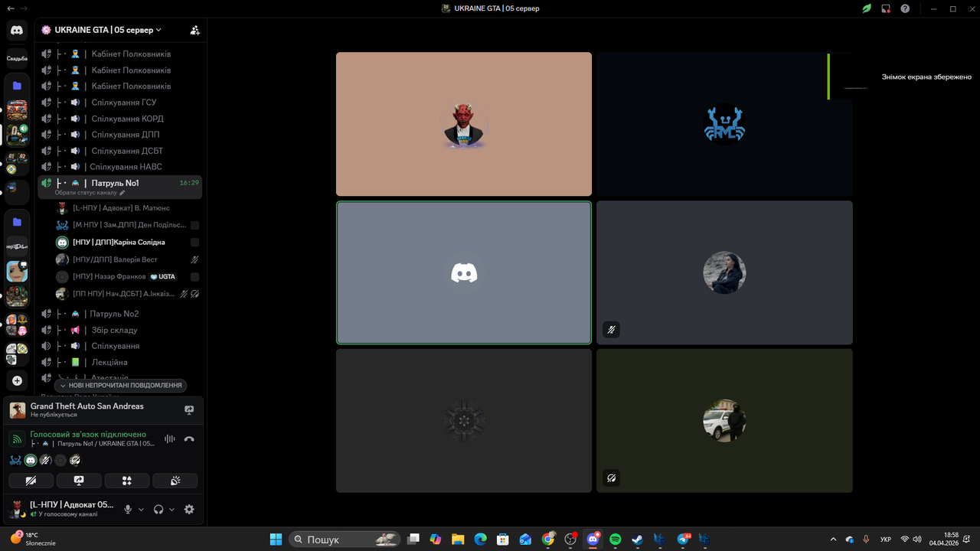
Task: Join the Спілкування ДПП voice channel
Action: pyautogui.click(x=120, y=135)
